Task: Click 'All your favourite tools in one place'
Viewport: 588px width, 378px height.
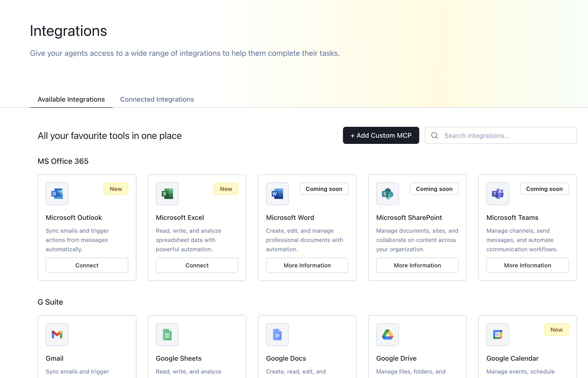Action: coord(110,136)
